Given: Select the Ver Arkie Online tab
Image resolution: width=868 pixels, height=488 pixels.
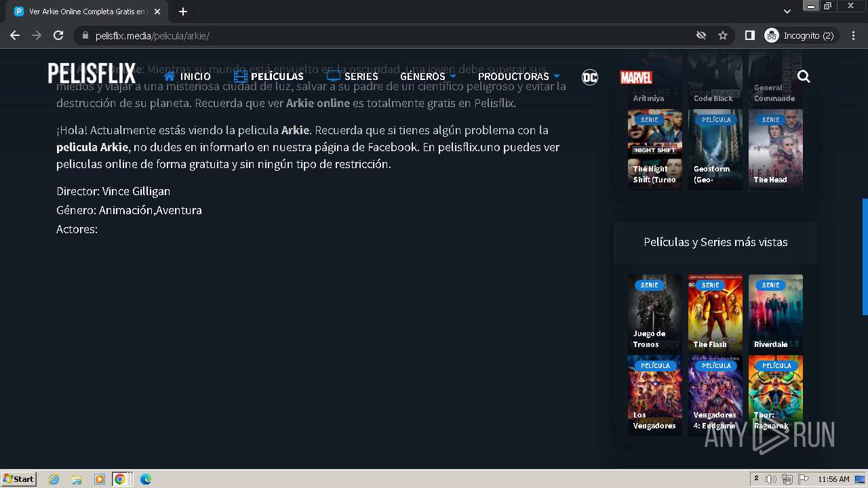Looking at the screenshot, I should (x=87, y=12).
